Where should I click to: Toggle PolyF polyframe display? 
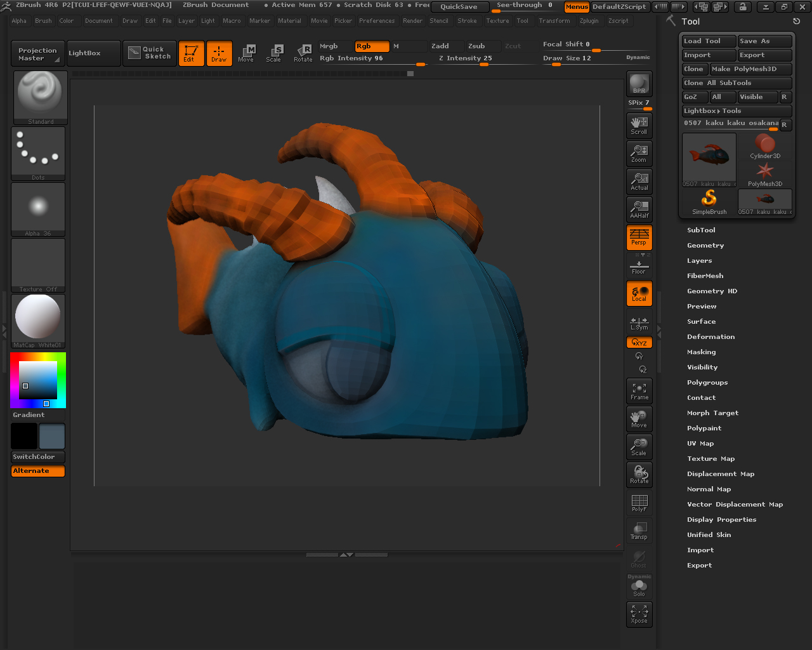[x=639, y=503]
